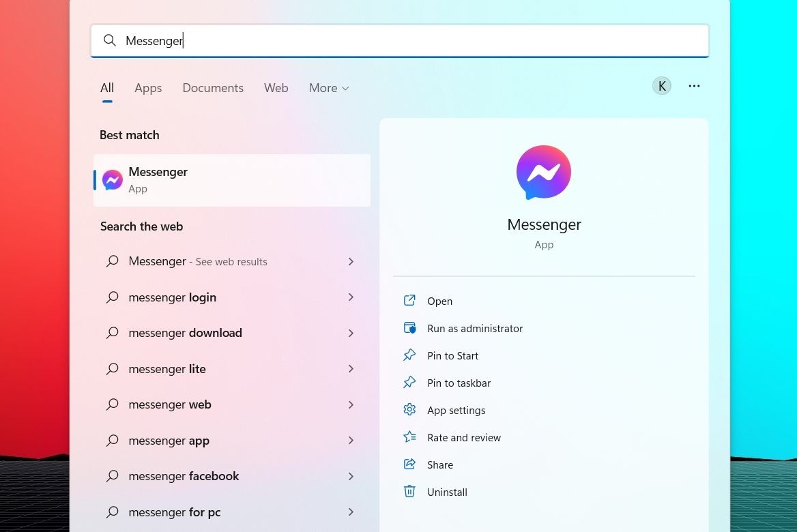This screenshot has height=532, width=797.
Task: Select messenger facebook suggestion
Action: point(232,476)
